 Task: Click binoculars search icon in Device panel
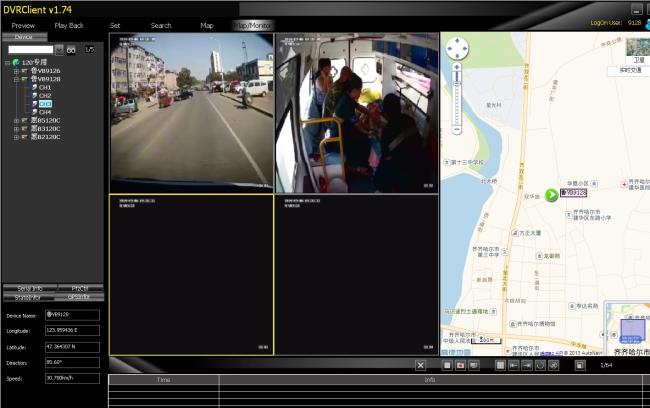click(72, 49)
